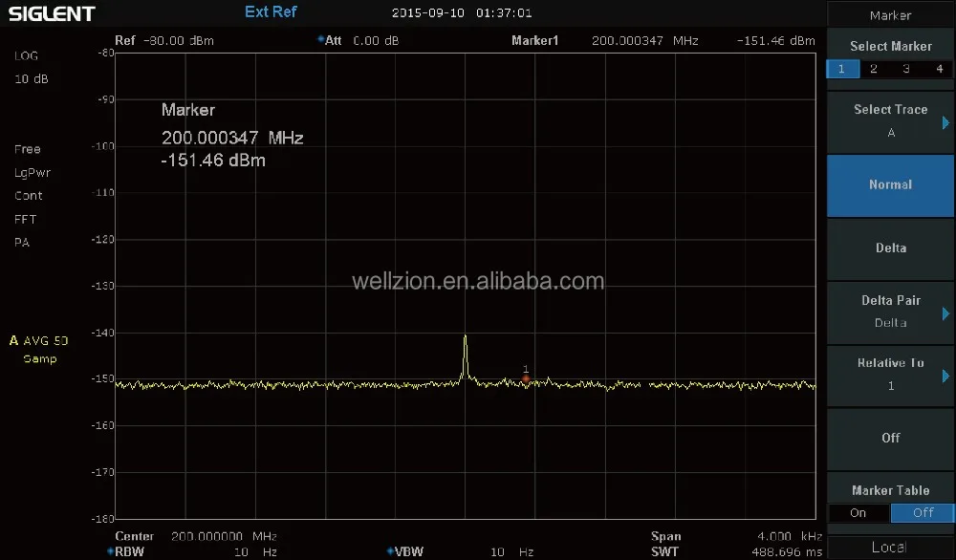Viewport: 956px width, 560px height.
Task: Expand the Relative To arrow
Action: (945, 376)
